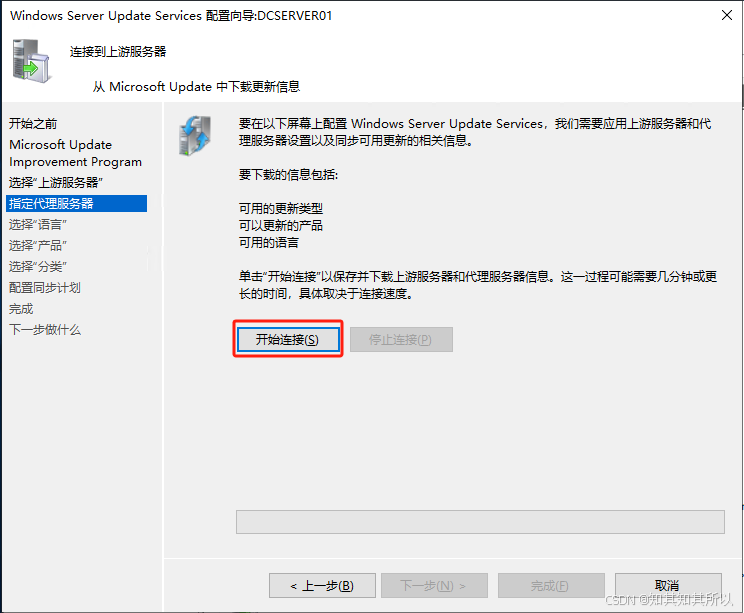Image resolution: width=744 pixels, height=613 pixels.
Task: Close the WSUS configuration wizard window
Action: pos(726,15)
